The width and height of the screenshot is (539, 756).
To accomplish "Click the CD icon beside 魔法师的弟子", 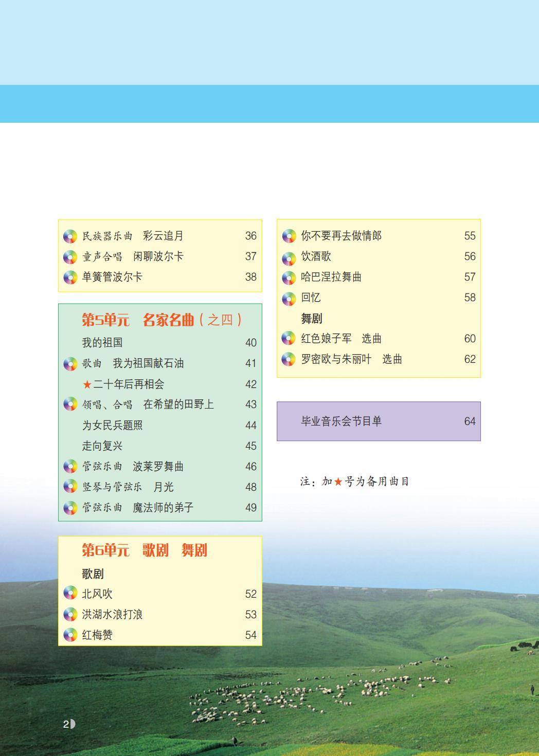I will [x=70, y=508].
